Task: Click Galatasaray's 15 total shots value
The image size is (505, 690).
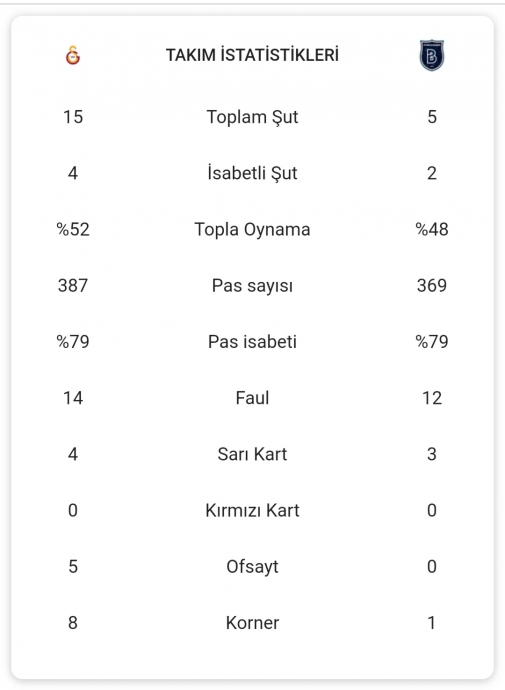Action: [x=73, y=117]
